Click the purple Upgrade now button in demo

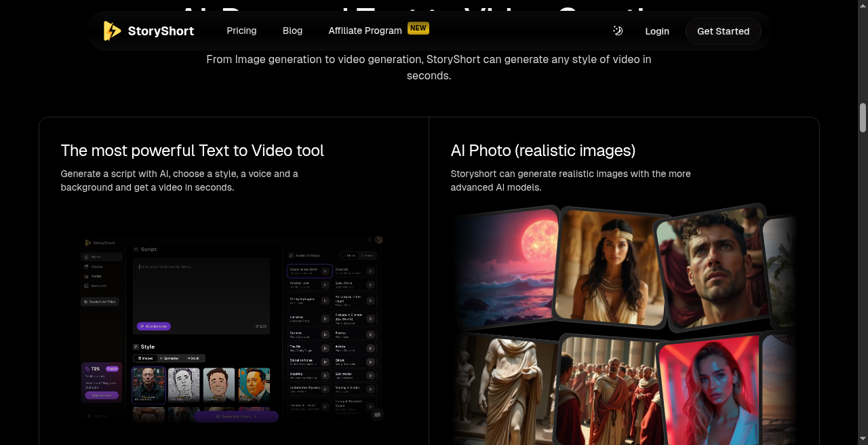coord(102,395)
